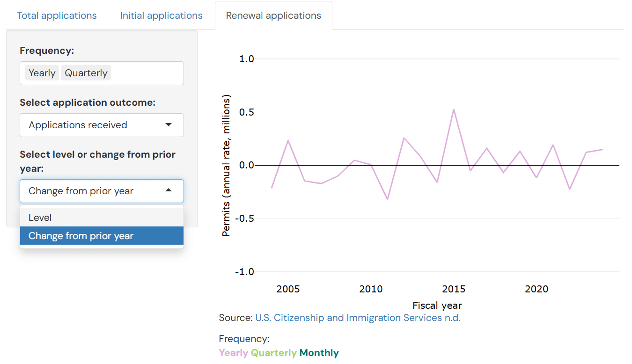The image size is (632, 364).
Task: Click the Fiscal year axis title
Action: pos(437,306)
